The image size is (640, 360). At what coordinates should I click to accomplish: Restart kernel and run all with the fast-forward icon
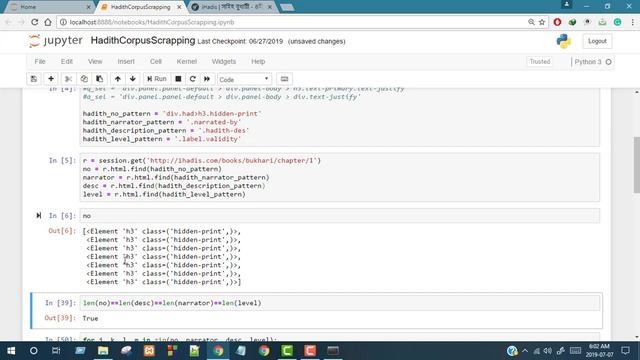pos(207,79)
